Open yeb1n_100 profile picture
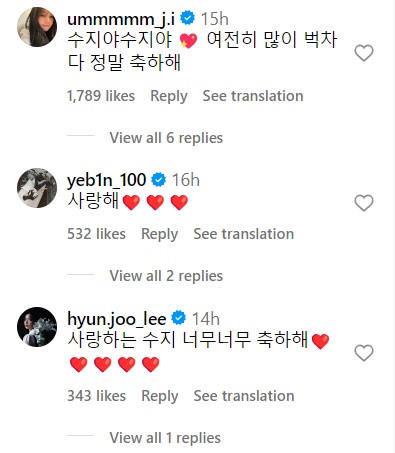Image resolution: width=395 pixels, height=453 pixels. pyautogui.click(x=37, y=188)
